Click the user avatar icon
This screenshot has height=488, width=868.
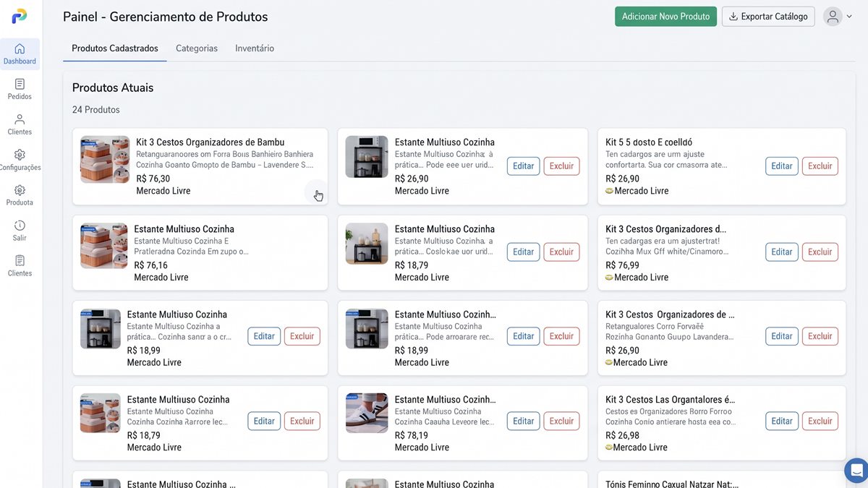(x=833, y=17)
